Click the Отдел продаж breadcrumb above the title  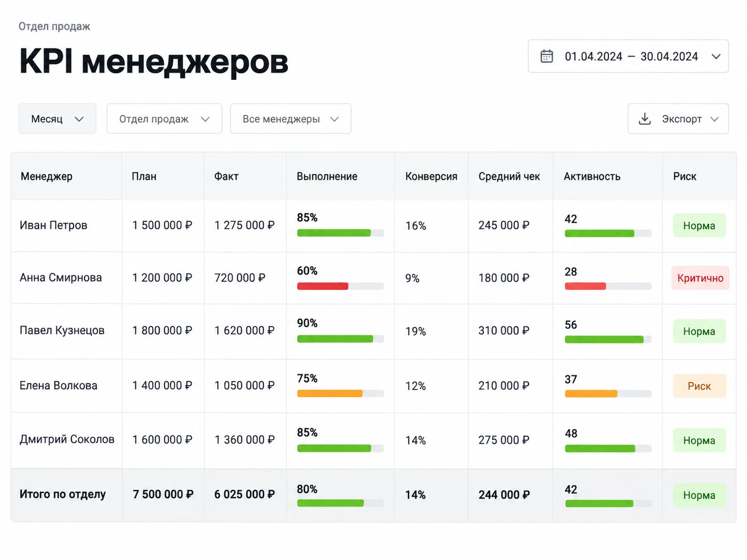pos(54,26)
